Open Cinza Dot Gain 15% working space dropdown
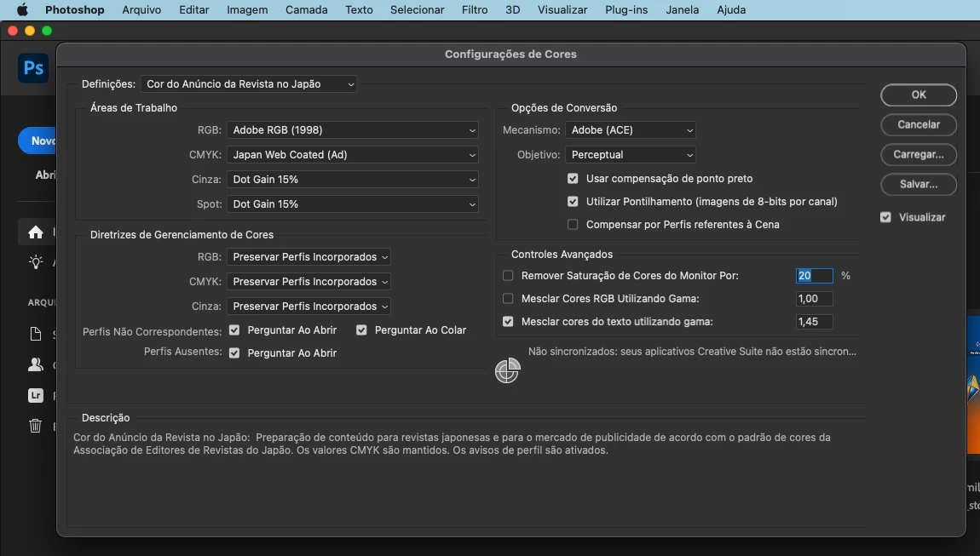Image resolution: width=980 pixels, height=556 pixels. point(353,180)
